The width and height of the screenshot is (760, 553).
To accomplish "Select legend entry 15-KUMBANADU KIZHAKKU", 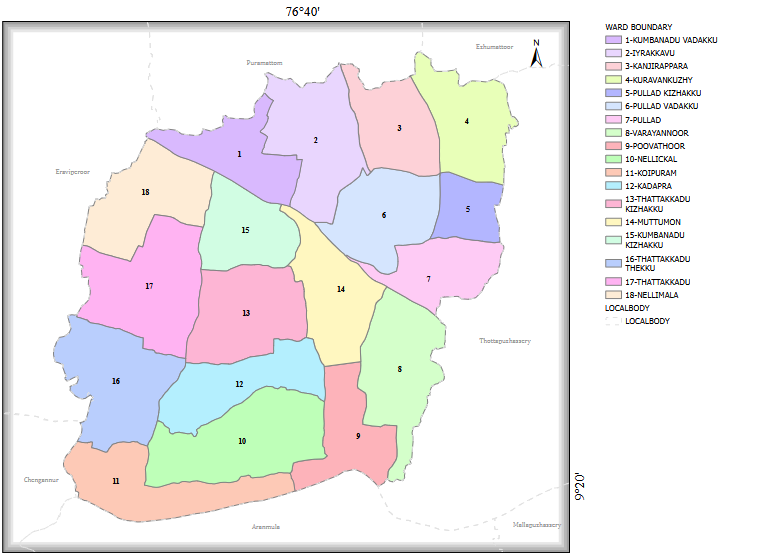I will click(655, 240).
